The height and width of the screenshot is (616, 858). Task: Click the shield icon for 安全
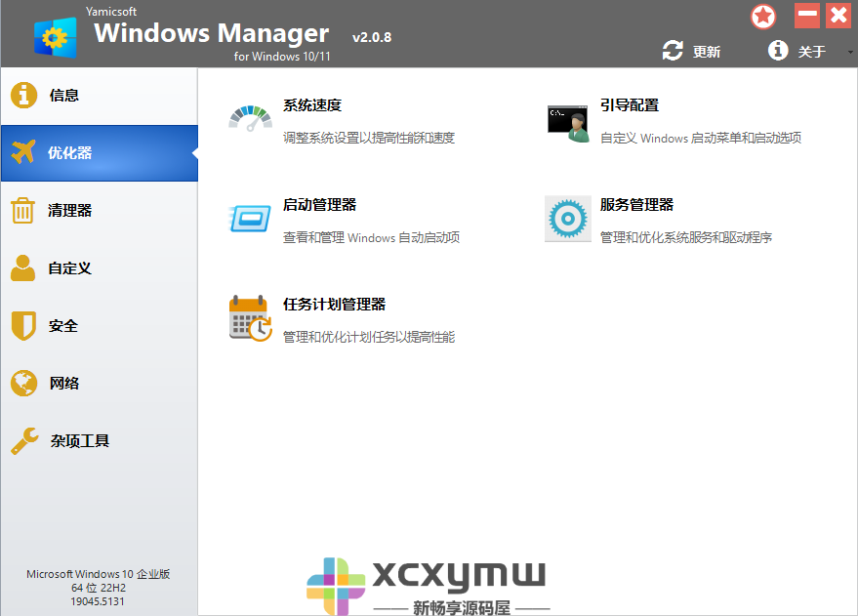tap(23, 326)
